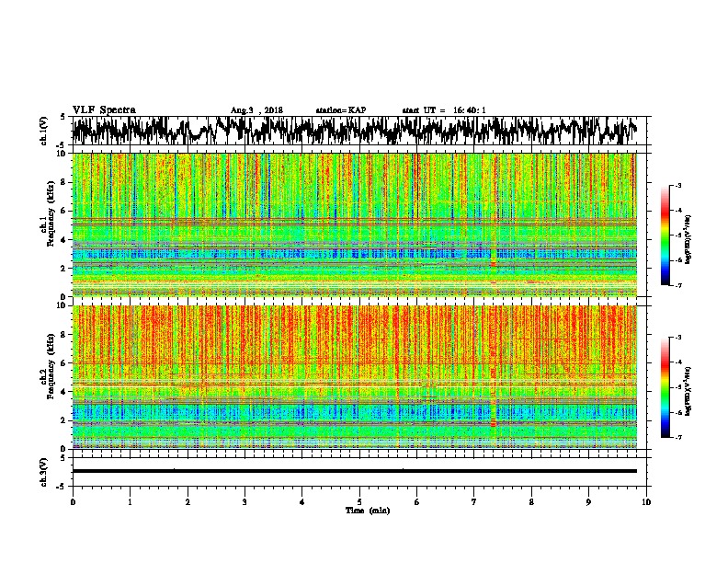The image size is (728, 563).
Task: Click the "10" kHz tick on ch.2 frequency axis
Action: (63, 305)
